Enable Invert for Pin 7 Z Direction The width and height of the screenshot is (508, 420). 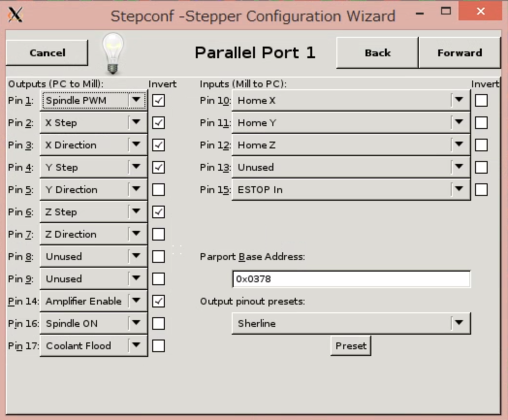pos(158,234)
